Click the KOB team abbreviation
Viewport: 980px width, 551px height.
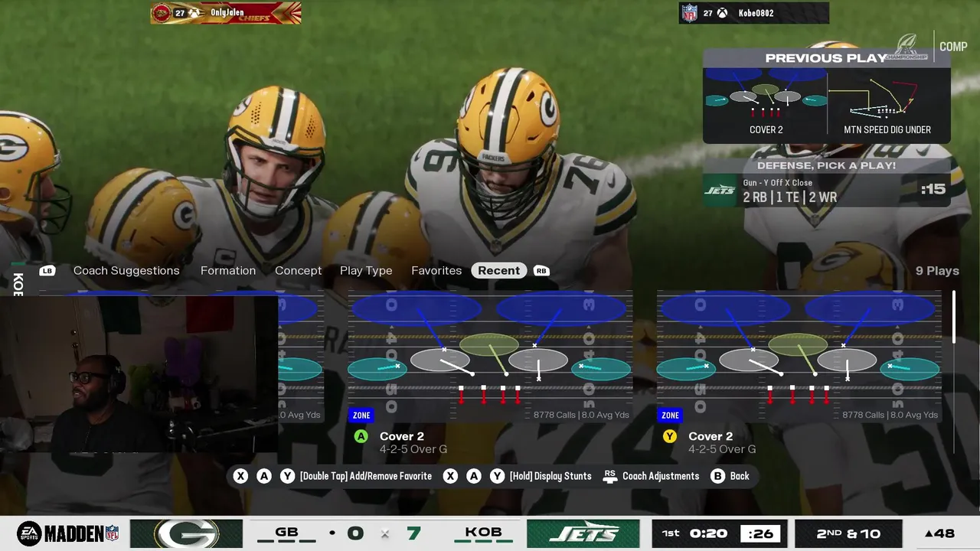tap(484, 532)
